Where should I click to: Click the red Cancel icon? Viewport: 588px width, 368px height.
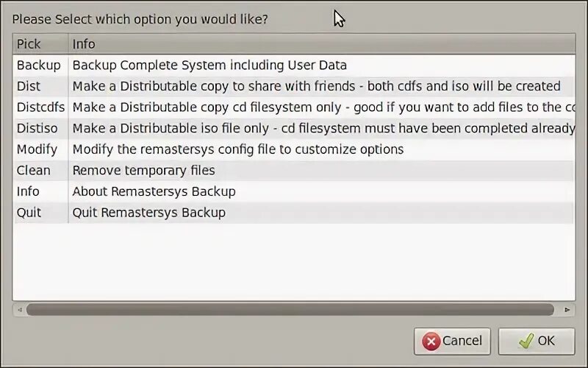point(431,342)
